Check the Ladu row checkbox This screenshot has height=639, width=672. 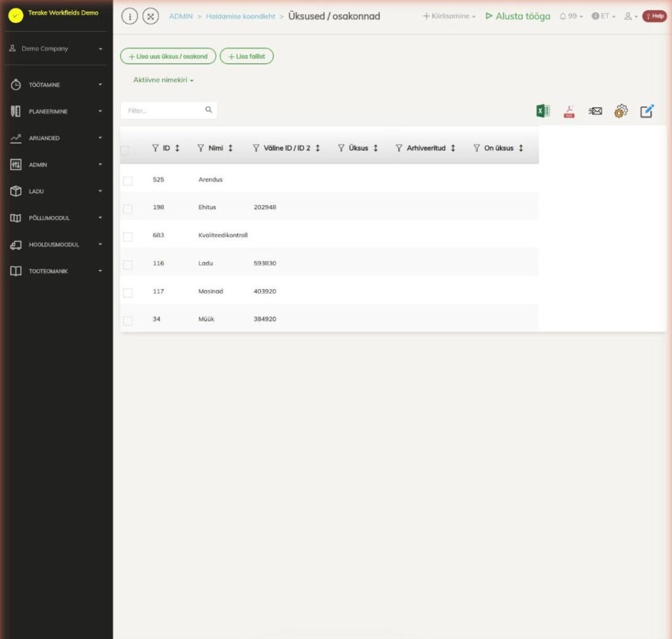pos(128,265)
